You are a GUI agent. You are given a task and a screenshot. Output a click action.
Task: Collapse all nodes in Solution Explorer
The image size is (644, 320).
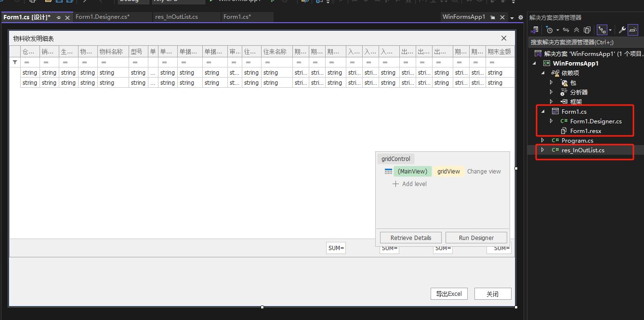coord(577,30)
